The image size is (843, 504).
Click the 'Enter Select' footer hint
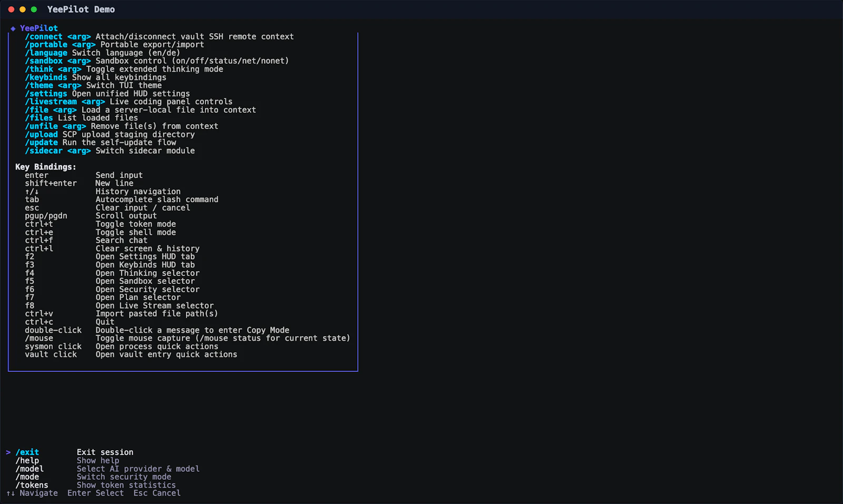95,493
